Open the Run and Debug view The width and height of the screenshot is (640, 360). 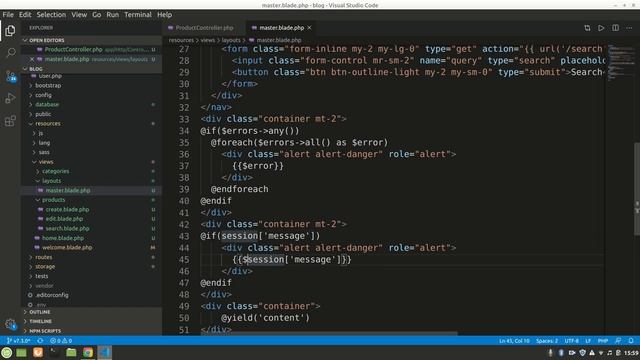tap(10, 98)
